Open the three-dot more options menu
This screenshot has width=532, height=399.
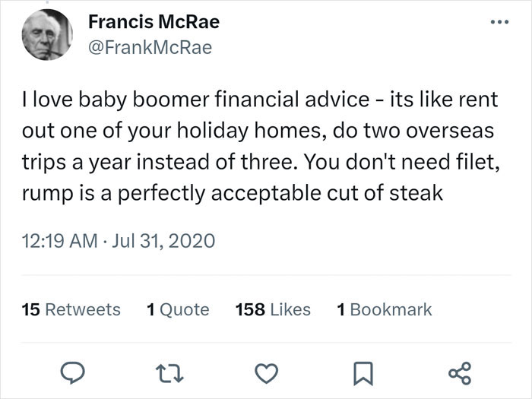[499, 22]
